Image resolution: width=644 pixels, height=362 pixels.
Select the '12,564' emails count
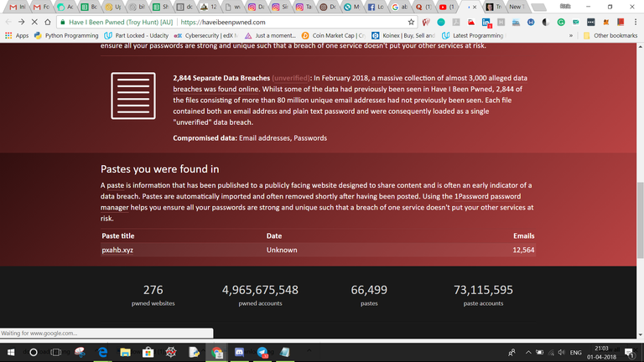(523, 250)
